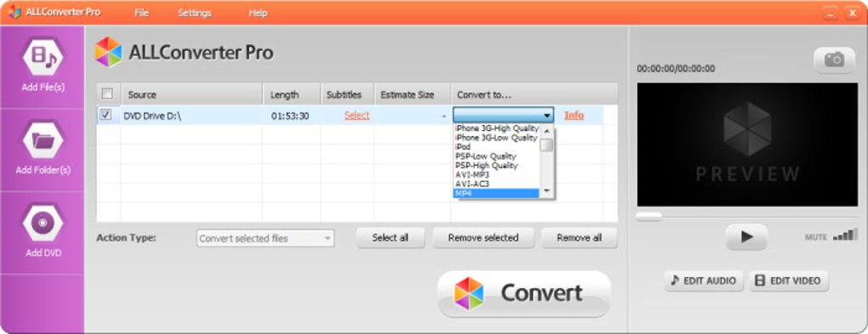This screenshot has width=868, height=334.
Task: Open the Add Folder(s) icon
Action: (43, 139)
